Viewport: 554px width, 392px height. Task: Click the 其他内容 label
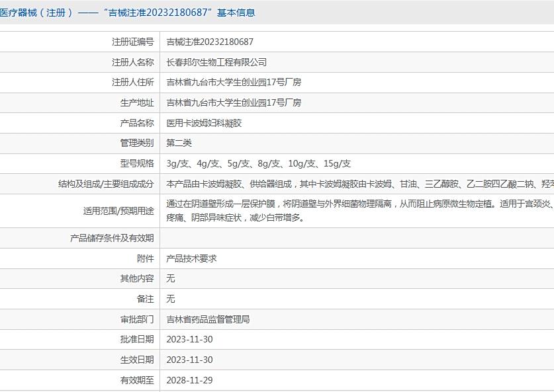[x=137, y=278]
